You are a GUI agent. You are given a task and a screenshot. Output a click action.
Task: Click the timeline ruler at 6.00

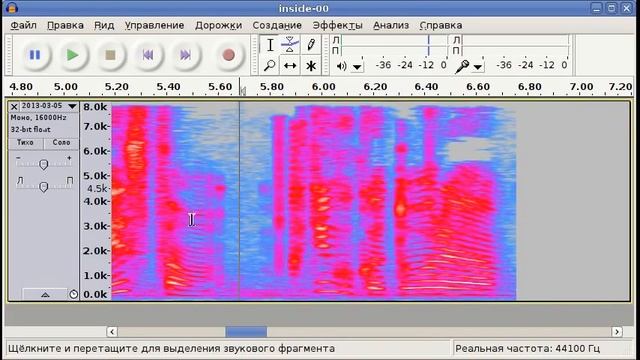pyautogui.click(x=323, y=87)
